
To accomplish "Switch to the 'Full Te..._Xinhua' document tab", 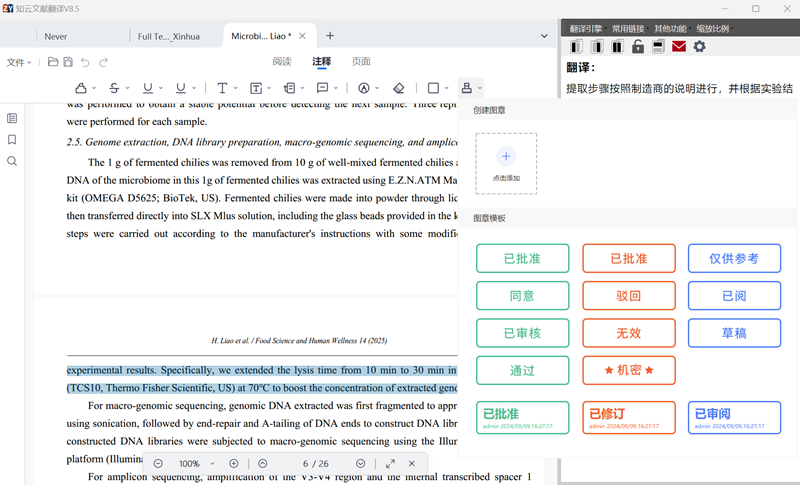I will [168, 36].
